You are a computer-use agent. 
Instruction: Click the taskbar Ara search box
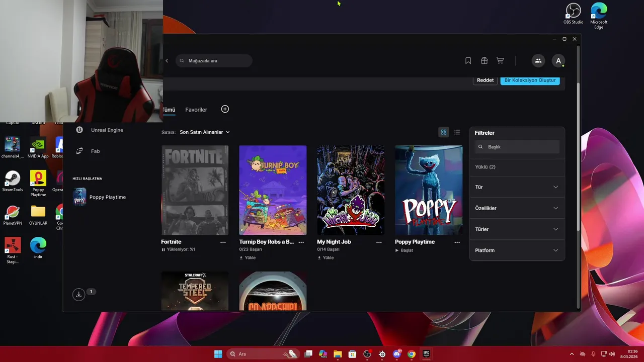[x=263, y=354]
